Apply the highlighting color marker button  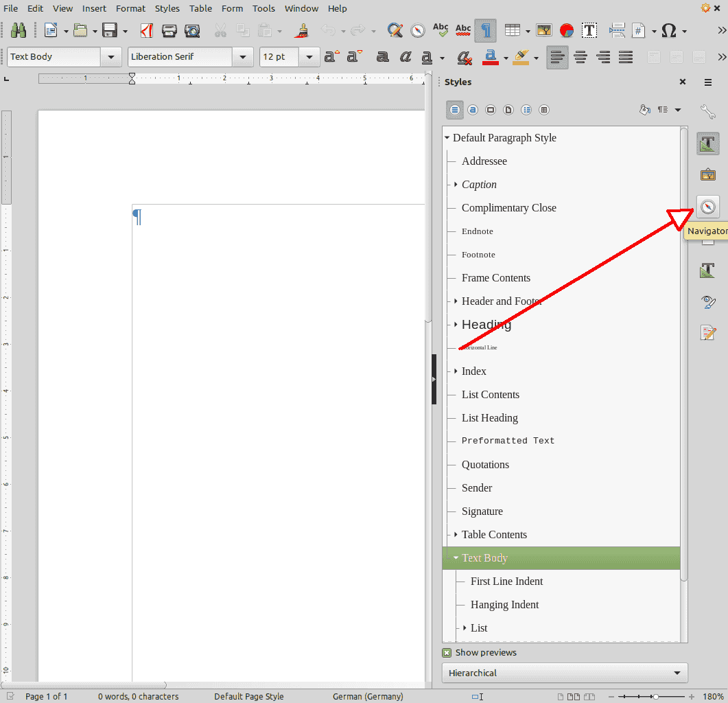(521, 57)
